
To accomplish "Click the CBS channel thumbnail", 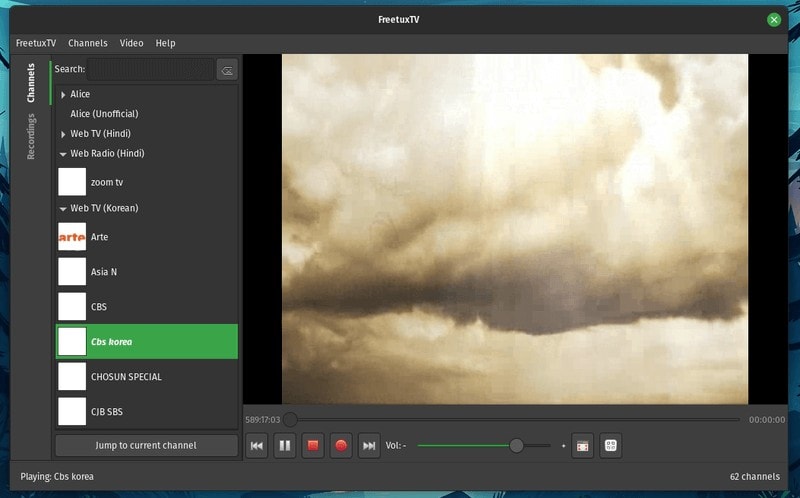I will tap(72, 307).
